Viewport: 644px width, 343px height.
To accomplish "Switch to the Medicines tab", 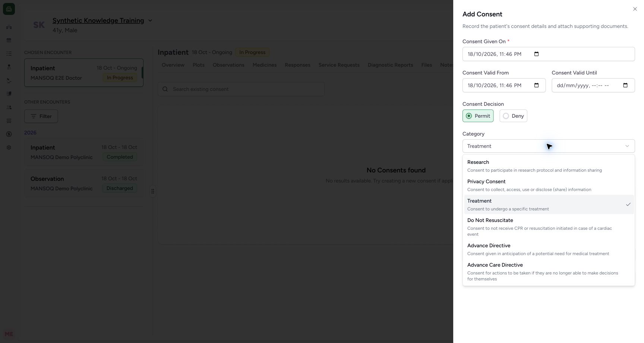I will [x=265, y=65].
